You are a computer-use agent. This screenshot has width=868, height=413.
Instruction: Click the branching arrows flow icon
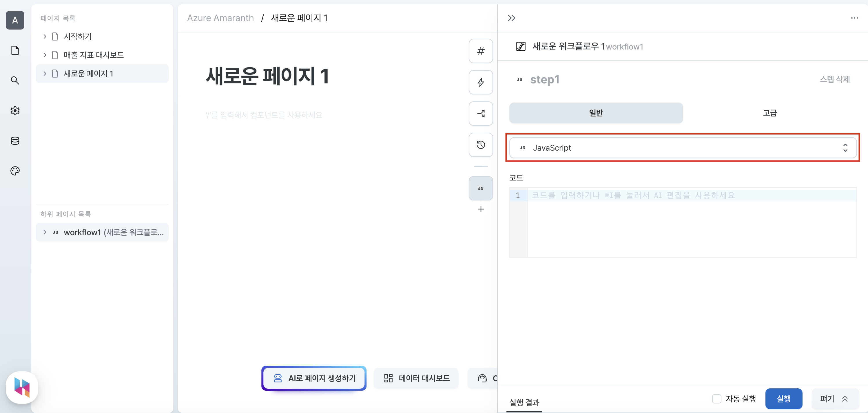pyautogui.click(x=481, y=114)
